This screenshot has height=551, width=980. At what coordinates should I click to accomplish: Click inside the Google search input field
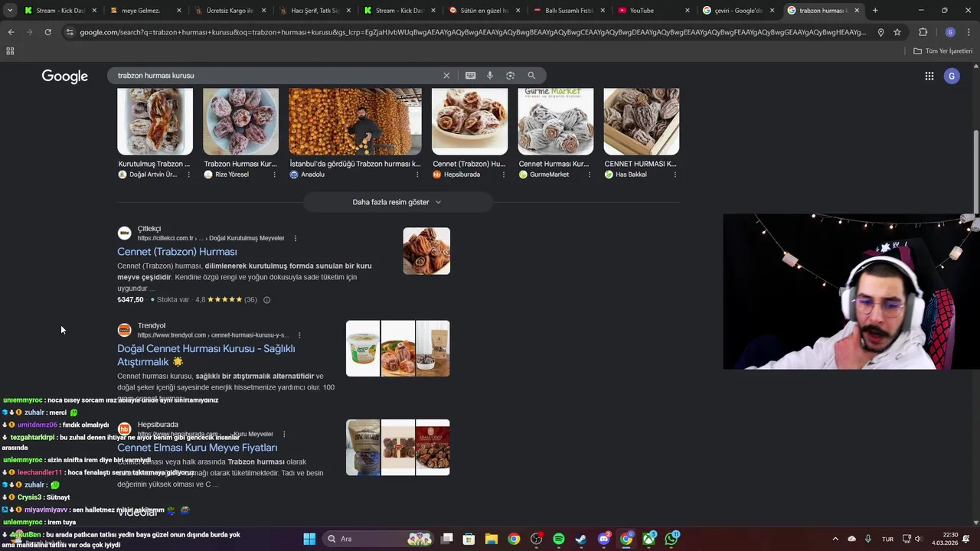pyautogui.click(x=276, y=76)
